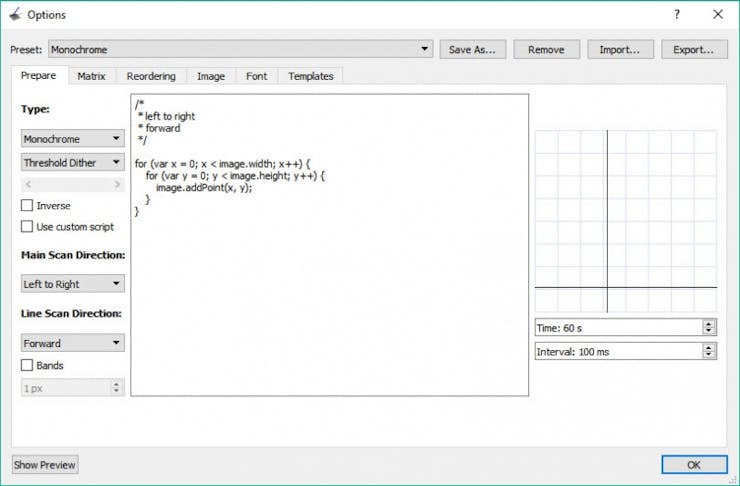The width and height of the screenshot is (740, 486).
Task: Click the 'image.width' for loop line
Action: [x=222, y=164]
